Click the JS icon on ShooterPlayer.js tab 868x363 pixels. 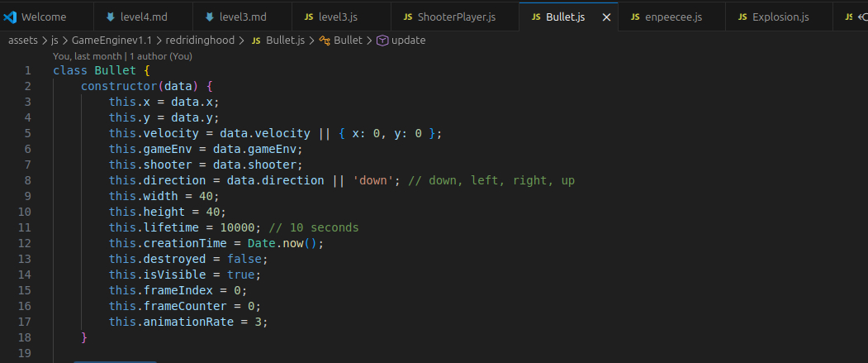click(x=408, y=17)
